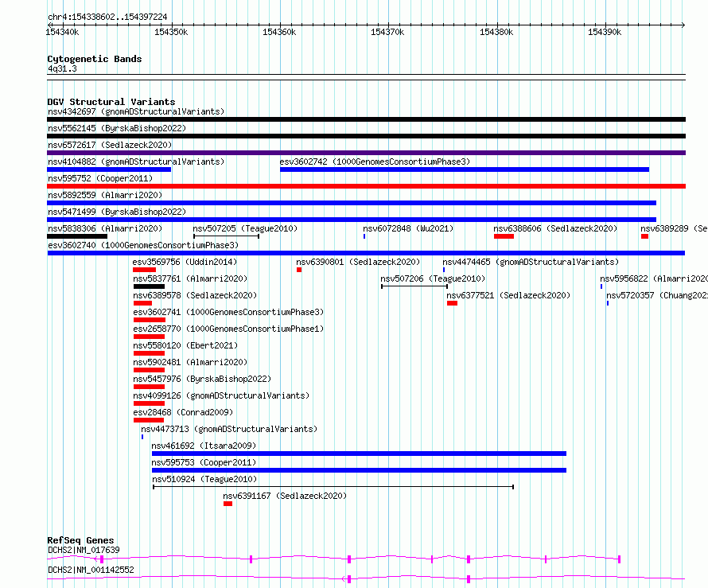Click the esv3602742 1000Genomes Phase3 label
708x588 pixels.
coord(375,162)
